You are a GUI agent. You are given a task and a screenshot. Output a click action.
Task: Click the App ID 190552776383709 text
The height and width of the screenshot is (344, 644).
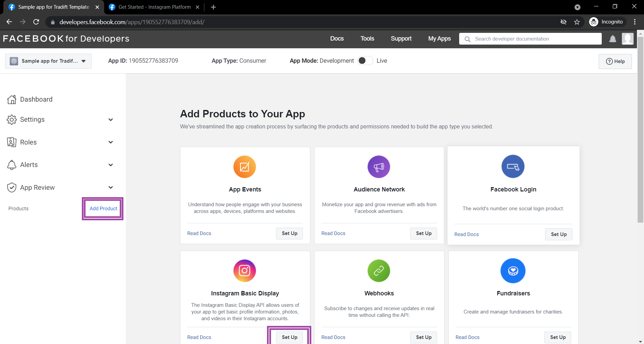tap(143, 61)
